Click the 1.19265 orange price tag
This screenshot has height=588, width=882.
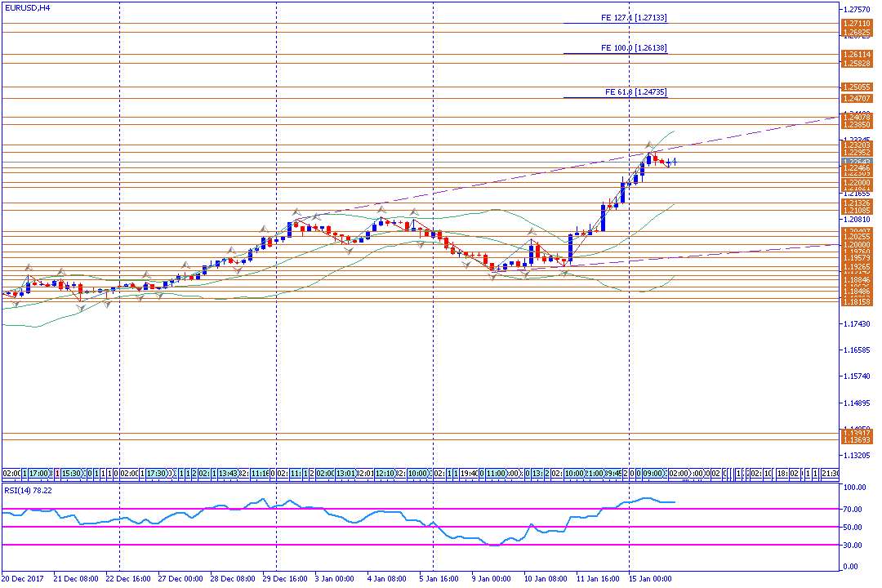(x=857, y=267)
